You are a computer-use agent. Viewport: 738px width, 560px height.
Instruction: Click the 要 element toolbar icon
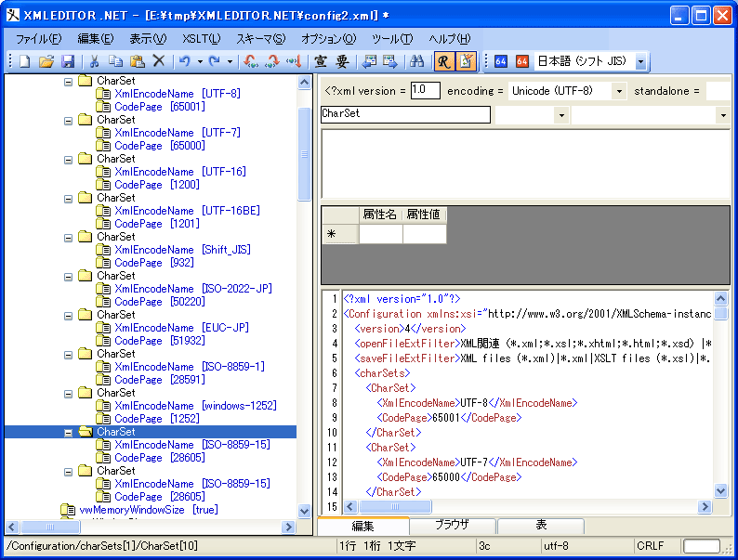coord(342,61)
